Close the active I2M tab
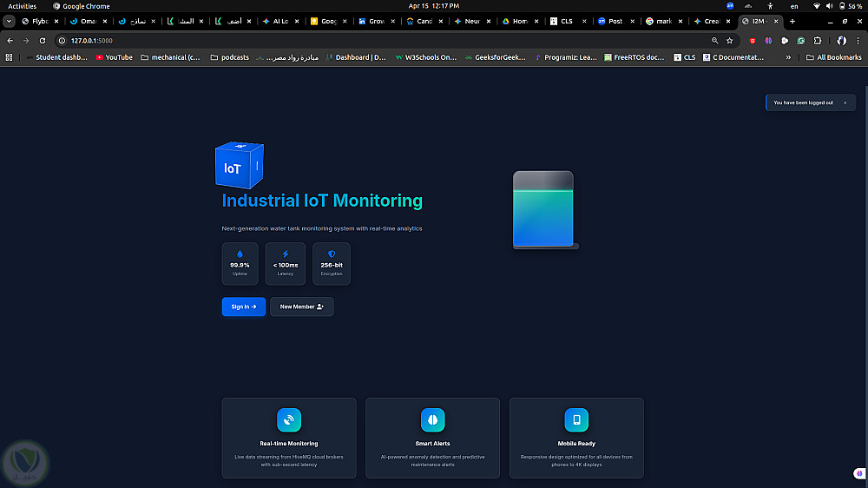The width and height of the screenshot is (868, 488). (776, 21)
